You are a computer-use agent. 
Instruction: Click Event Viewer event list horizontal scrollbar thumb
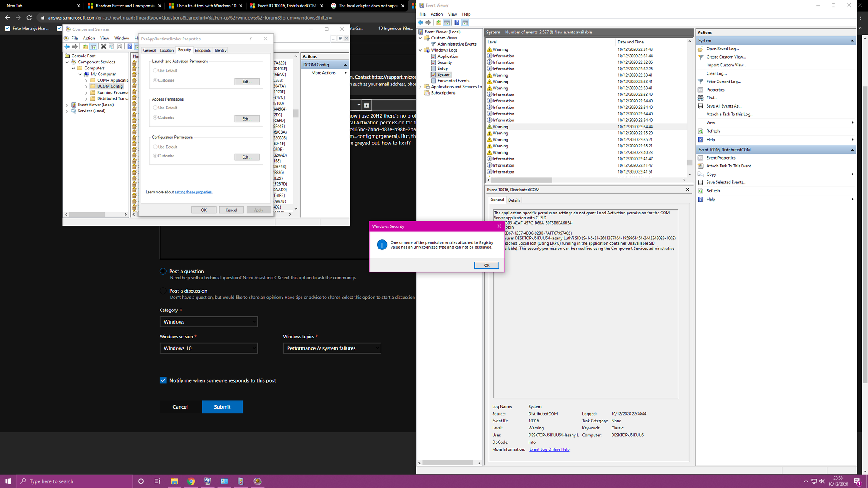pyautogui.click(x=523, y=180)
